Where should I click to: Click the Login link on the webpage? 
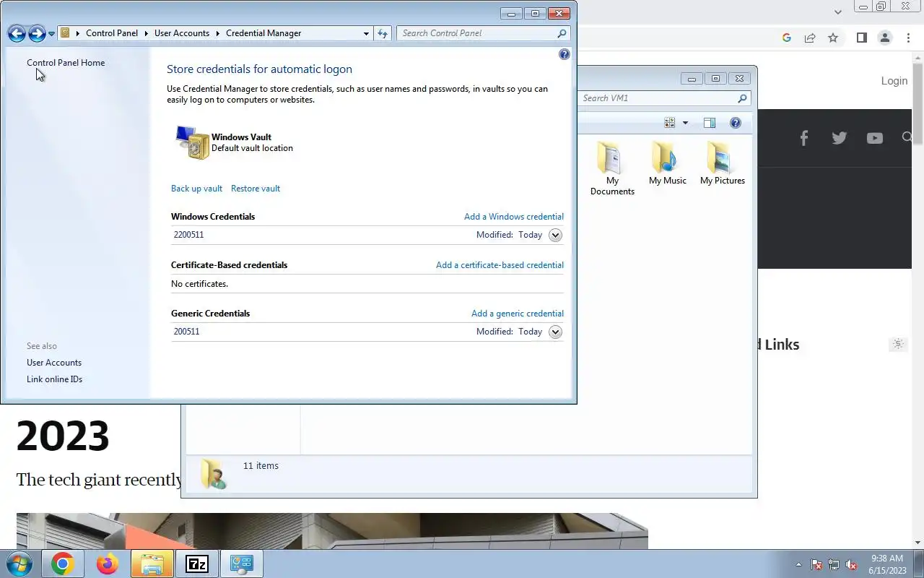894,81
